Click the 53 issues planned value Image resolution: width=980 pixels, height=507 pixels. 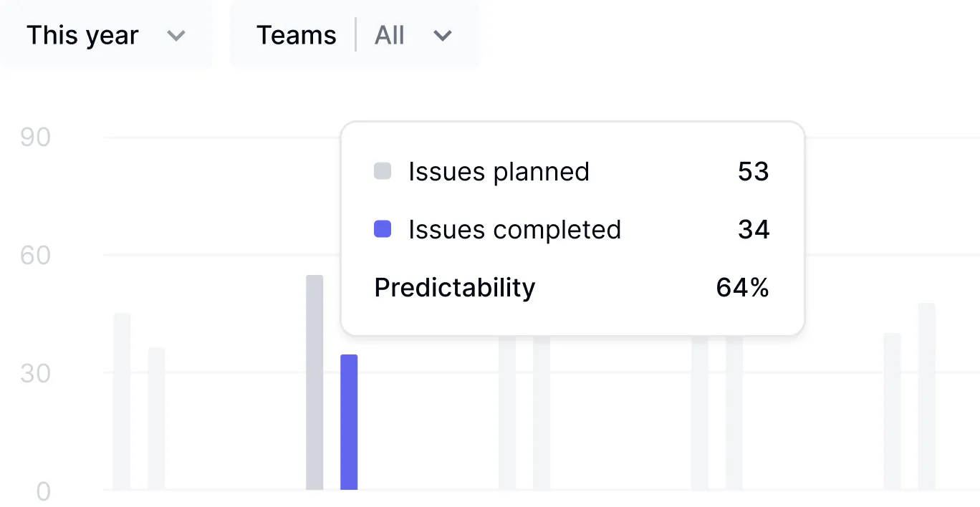coord(753,172)
